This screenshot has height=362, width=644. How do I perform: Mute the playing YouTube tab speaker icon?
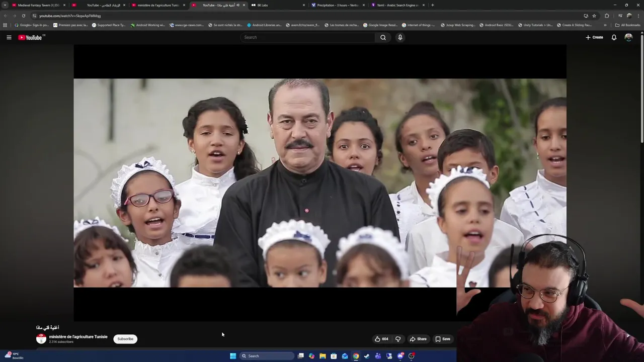[238, 5]
